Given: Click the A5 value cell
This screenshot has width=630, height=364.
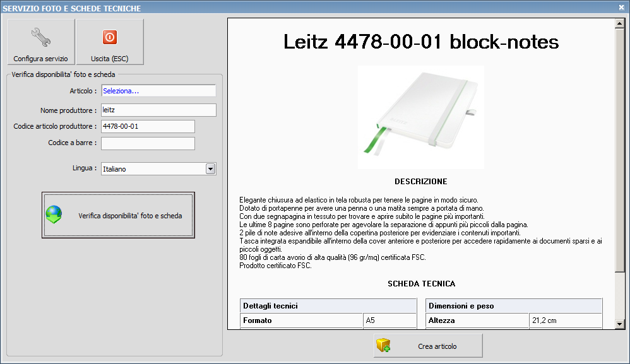Looking at the screenshot, I should tap(389, 320).
